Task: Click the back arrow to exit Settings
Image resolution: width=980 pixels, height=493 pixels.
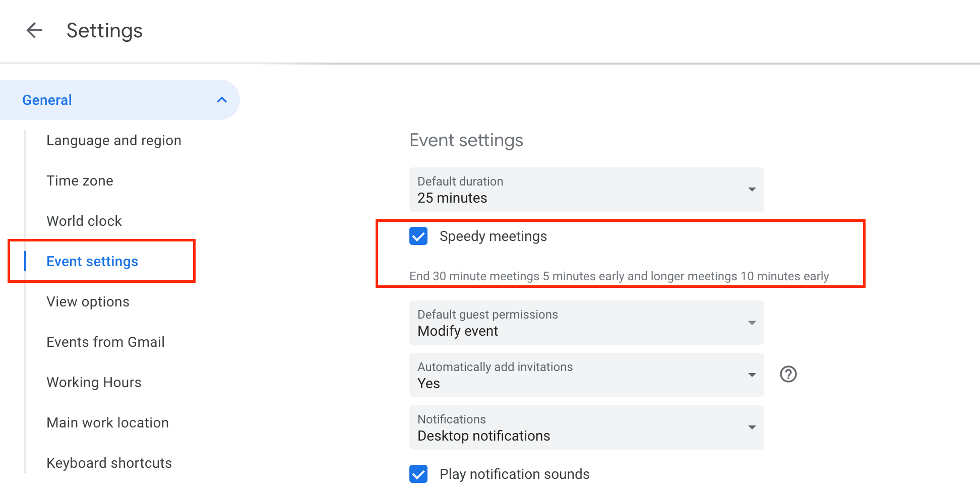Action: coord(34,30)
